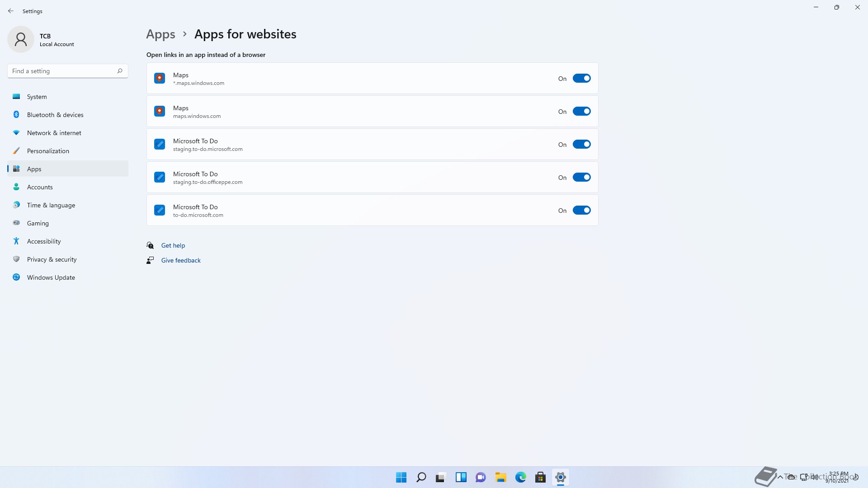Click To Do icon for to-do.microsoft.com row
Screen dimensions: 868x488
160,210
